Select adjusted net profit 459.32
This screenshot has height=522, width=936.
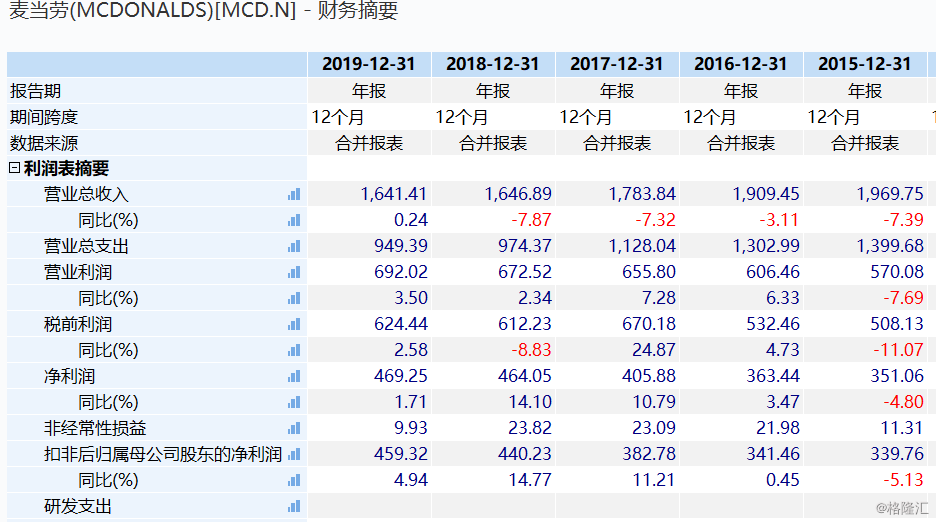coord(401,453)
